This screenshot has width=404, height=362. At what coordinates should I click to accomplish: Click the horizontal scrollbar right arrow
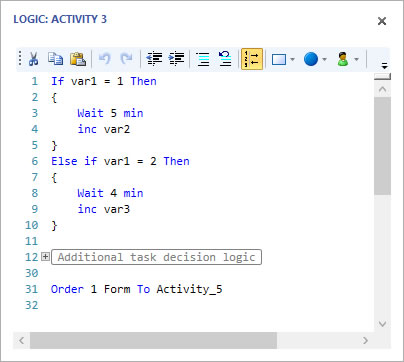[x=366, y=340]
